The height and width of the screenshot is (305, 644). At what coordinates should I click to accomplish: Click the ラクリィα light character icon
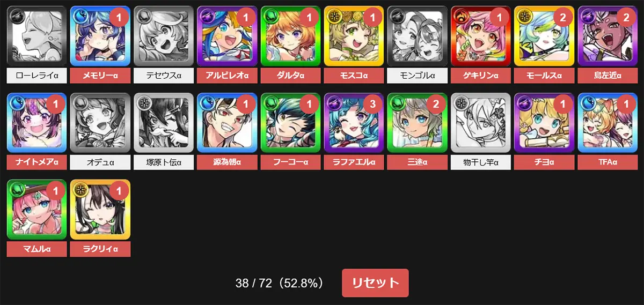100,210
